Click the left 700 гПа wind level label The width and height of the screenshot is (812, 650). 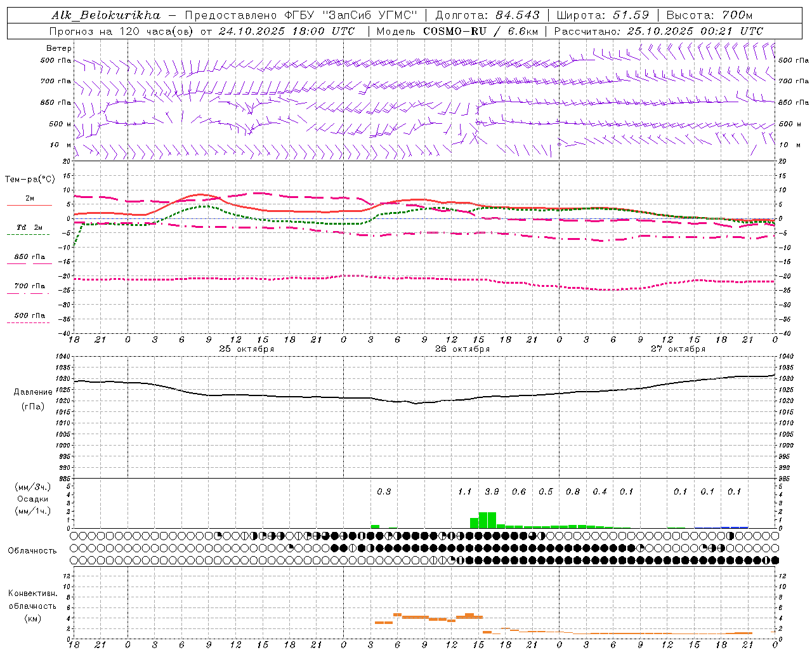pyautogui.click(x=56, y=81)
